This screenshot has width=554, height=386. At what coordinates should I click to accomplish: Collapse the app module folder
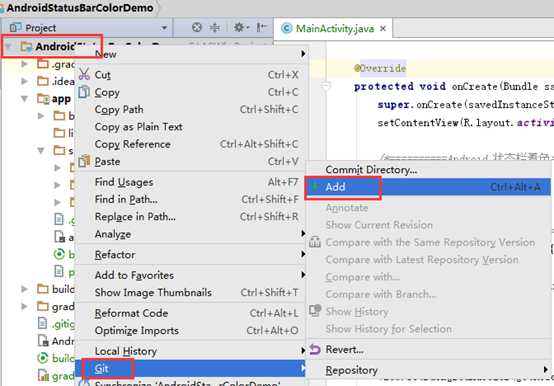(24, 99)
